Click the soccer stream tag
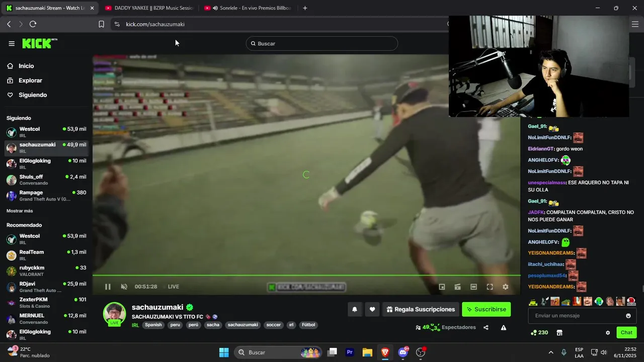This screenshot has height=362, width=644. pos(274,325)
